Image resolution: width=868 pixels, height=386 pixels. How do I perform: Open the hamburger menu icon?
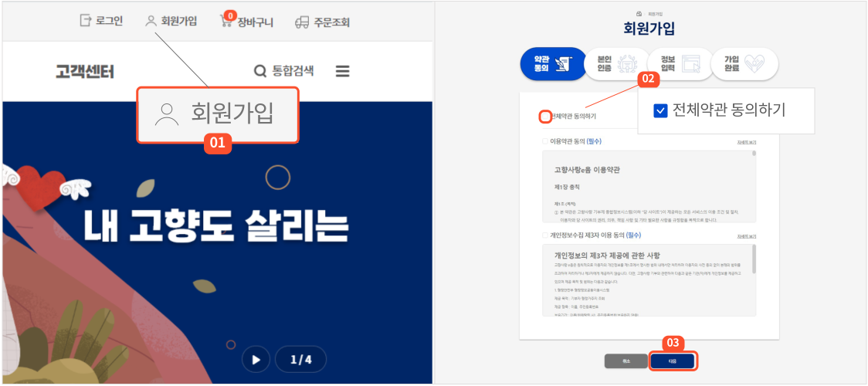coord(343,71)
